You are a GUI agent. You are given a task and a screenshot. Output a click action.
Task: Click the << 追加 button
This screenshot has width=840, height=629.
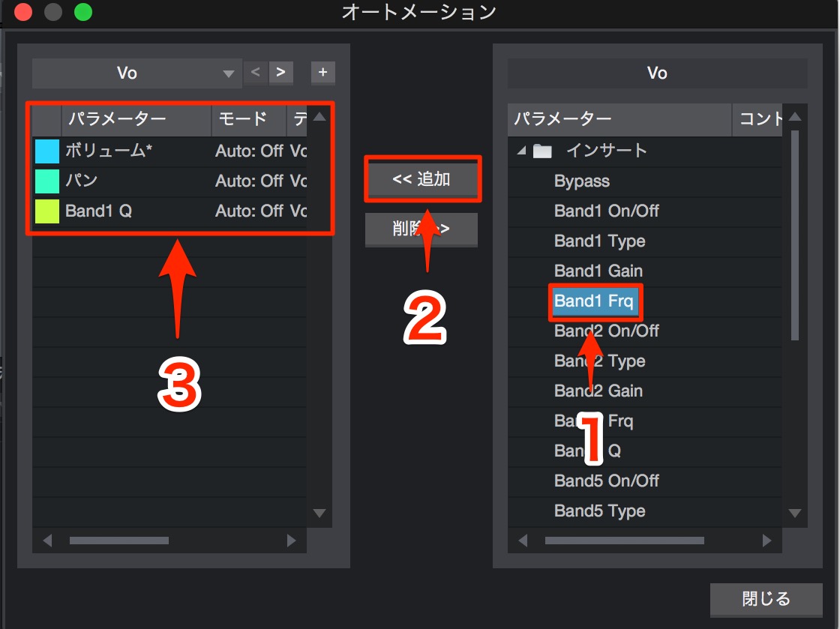click(x=421, y=178)
